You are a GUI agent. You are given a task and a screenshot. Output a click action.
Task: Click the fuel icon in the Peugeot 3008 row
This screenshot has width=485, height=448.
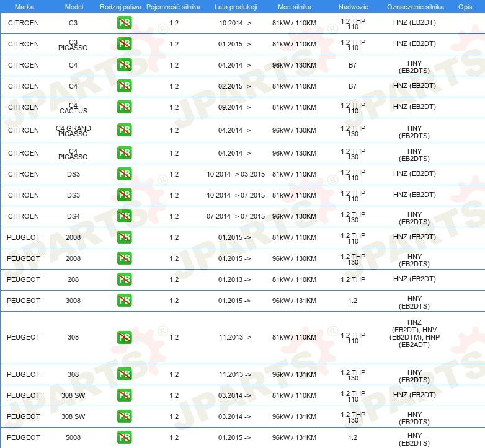pos(124,301)
